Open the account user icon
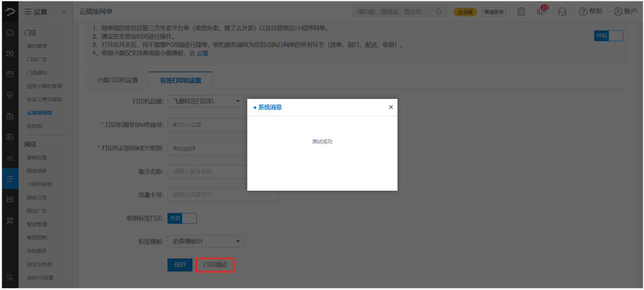The width and height of the screenshot is (644, 290). pyautogui.click(x=618, y=12)
